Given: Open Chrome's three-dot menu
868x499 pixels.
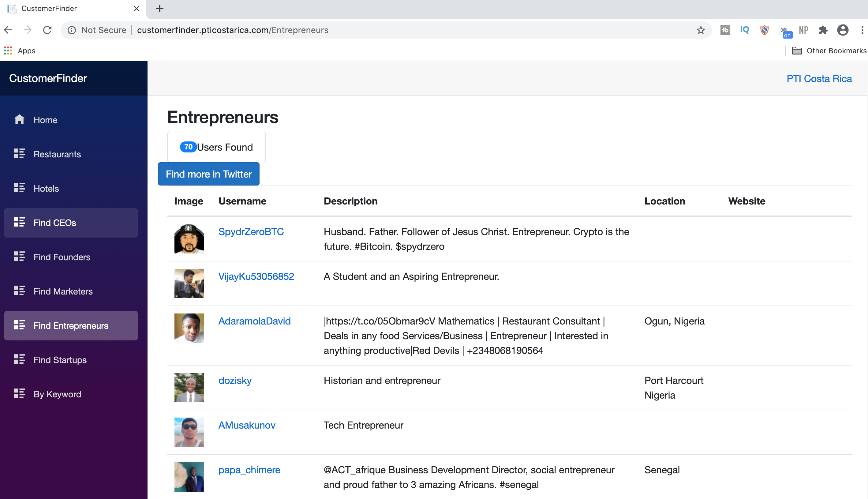Looking at the screenshot, I should (x=862, y=30).
